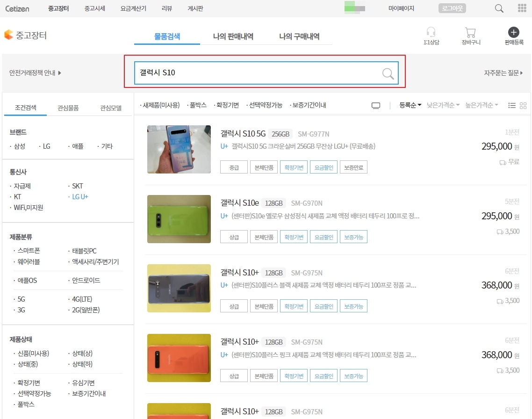532x419 pixels.
Task: Select the 나의 판매내역 tab
Action: point(233,36)
